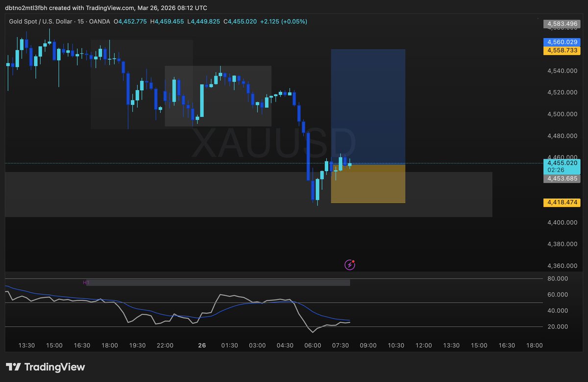Select the blue profit zone of the long position
The width and height of the screenshot is (588, 382).
pos(368,106)
